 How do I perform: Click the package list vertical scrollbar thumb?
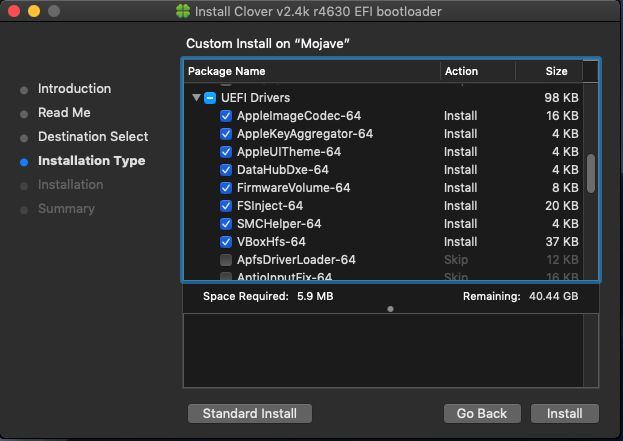coord(591,174)
